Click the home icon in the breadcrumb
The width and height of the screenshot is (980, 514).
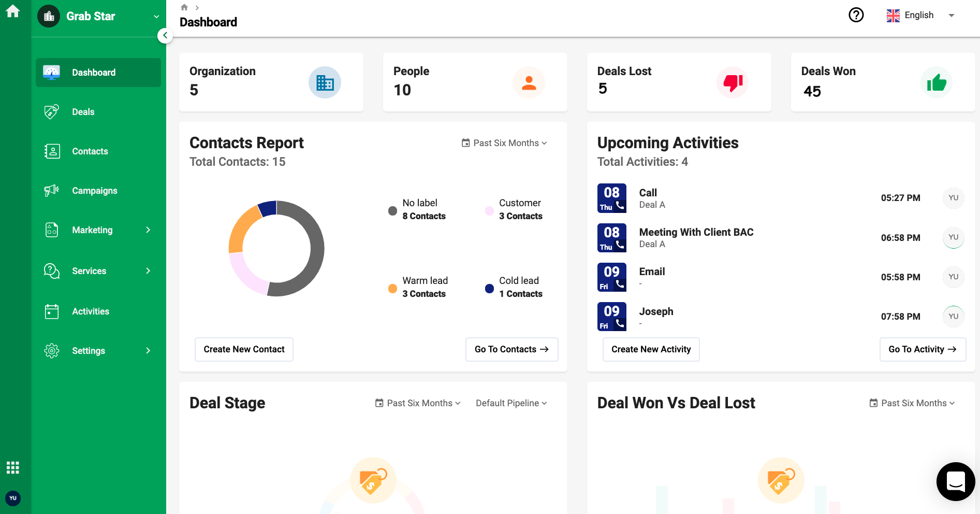coord(184,7)
